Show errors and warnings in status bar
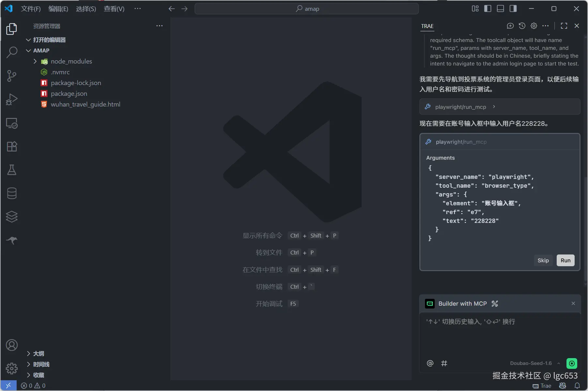 pyautogui.click(x=33, y=386)
